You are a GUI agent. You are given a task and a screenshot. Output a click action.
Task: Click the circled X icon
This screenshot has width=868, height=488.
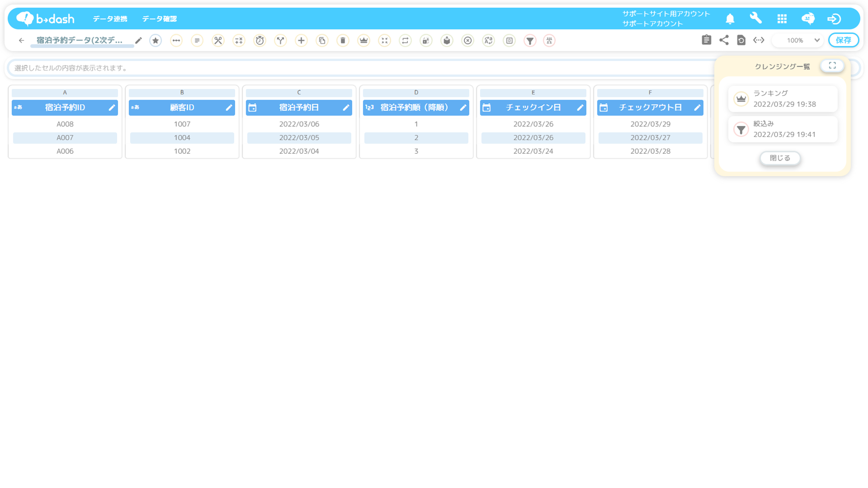468,40
